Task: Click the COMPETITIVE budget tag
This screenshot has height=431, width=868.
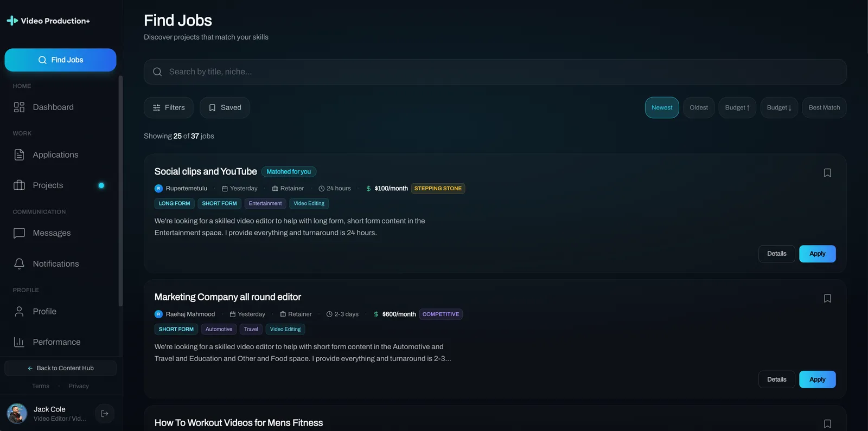Action: click(441, 314)
